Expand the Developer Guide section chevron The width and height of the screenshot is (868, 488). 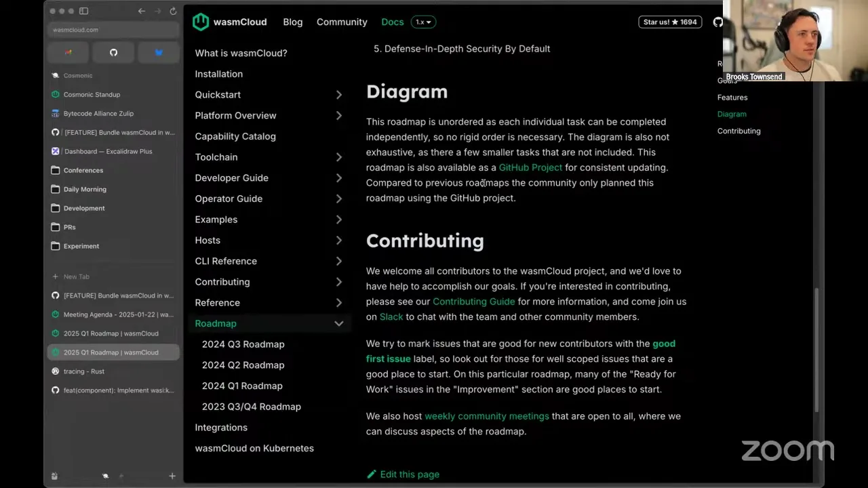[x=339, y=178]
